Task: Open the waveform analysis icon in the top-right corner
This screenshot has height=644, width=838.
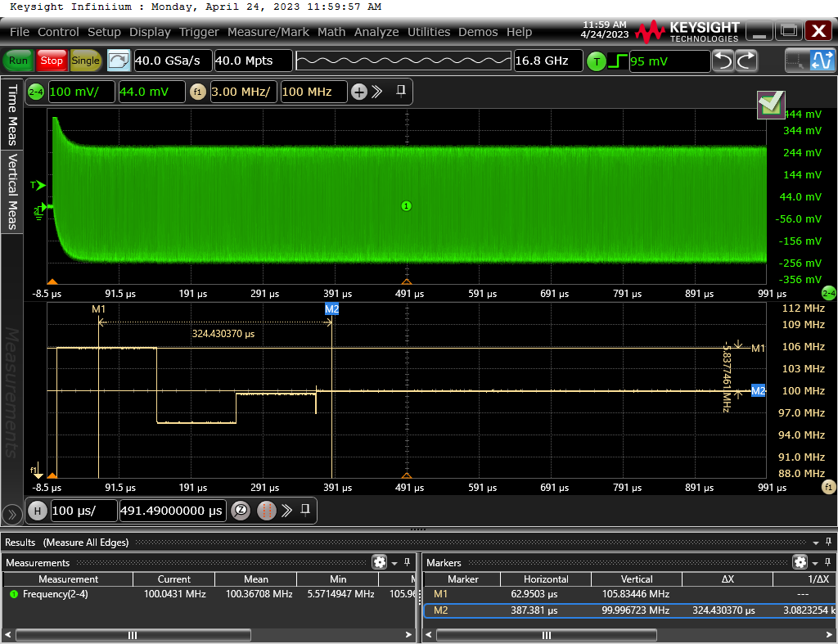Action: click(823, 60)
